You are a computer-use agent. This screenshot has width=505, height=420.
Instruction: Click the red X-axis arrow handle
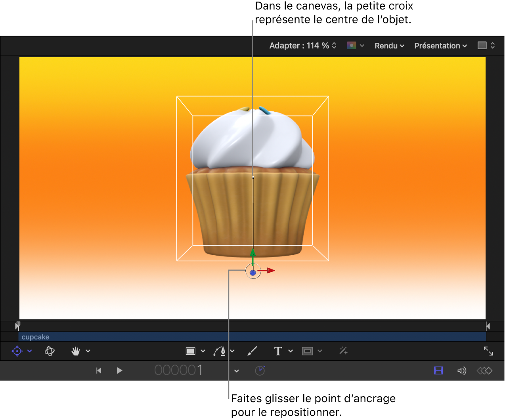pyautogui.click(x=271, y=271)
